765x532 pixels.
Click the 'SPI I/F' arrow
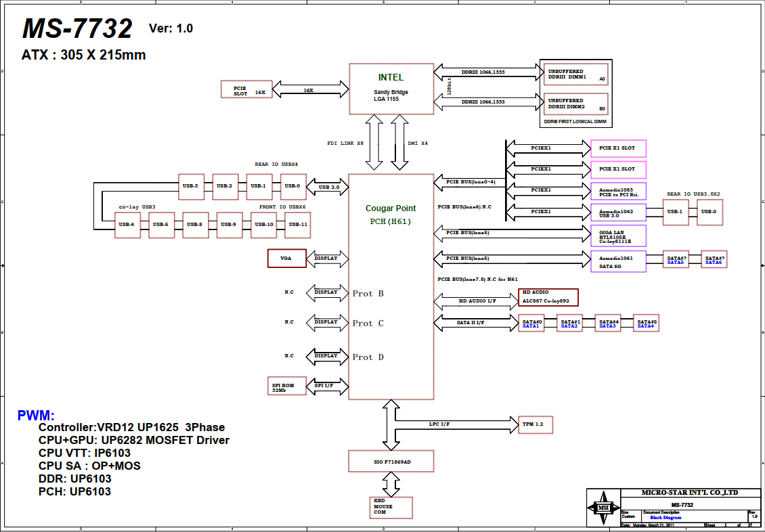[328, 386]
